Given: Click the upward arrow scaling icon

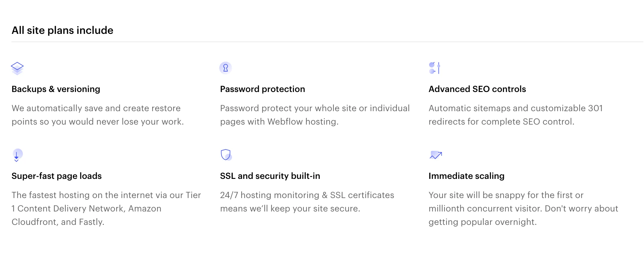Looking at the screenshot, I should (436, 155).
